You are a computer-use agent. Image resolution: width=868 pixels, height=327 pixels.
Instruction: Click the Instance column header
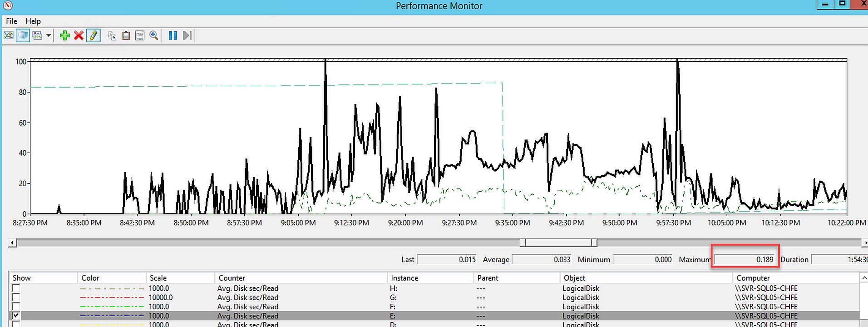point(430,278)
